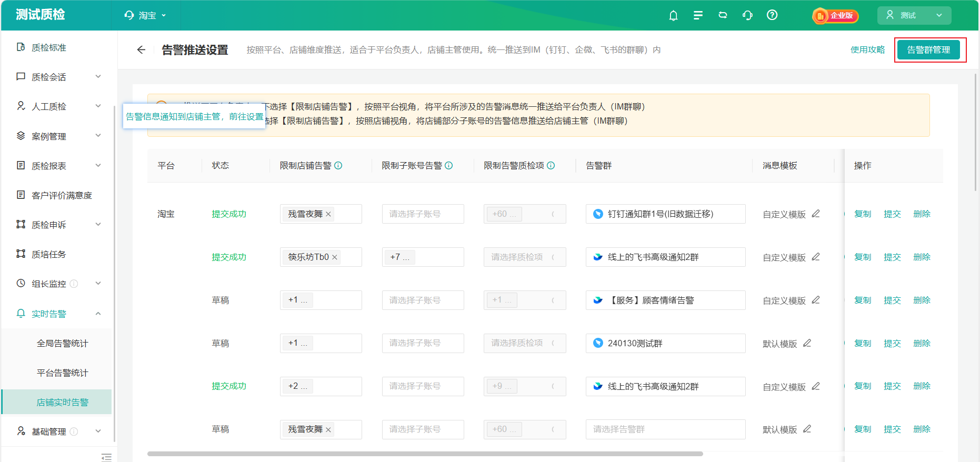Image resolution: width=980 pixels, height=462 pixels.
Task: Remove 筷乐坊Tb0 store tag
Action: point(335,257)
